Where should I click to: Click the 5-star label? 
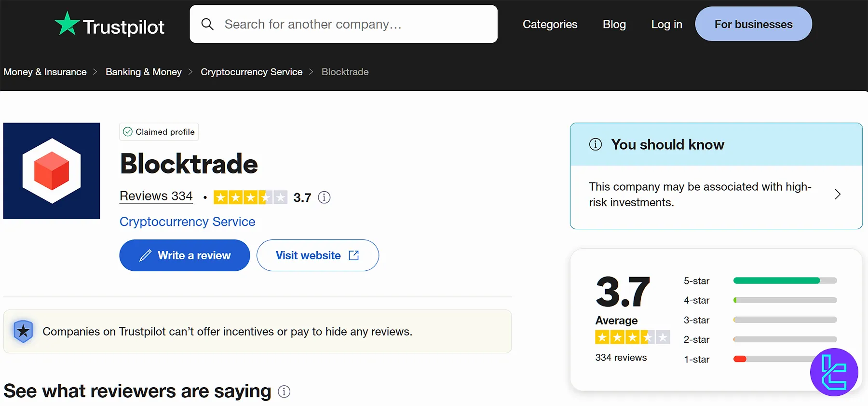[x=696, y=281]
